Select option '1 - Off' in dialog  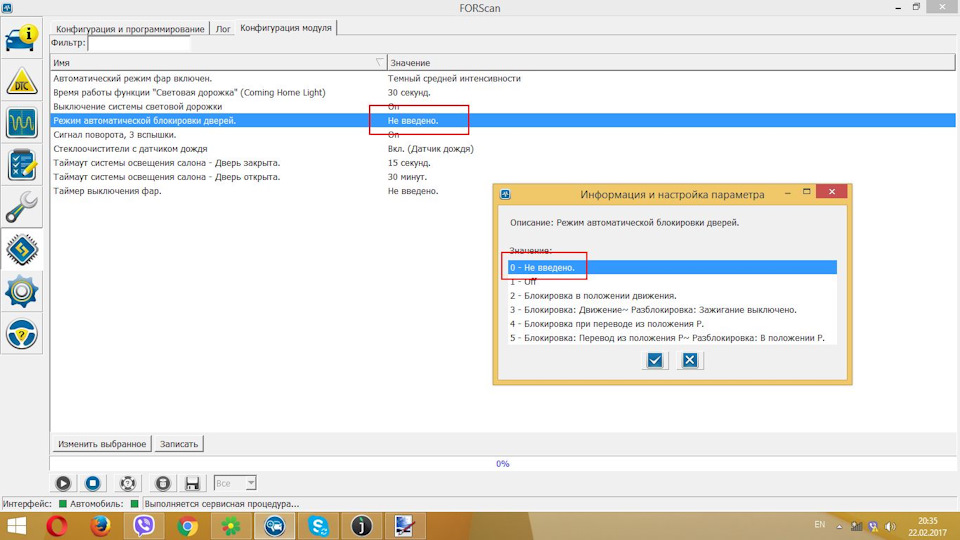672,282
